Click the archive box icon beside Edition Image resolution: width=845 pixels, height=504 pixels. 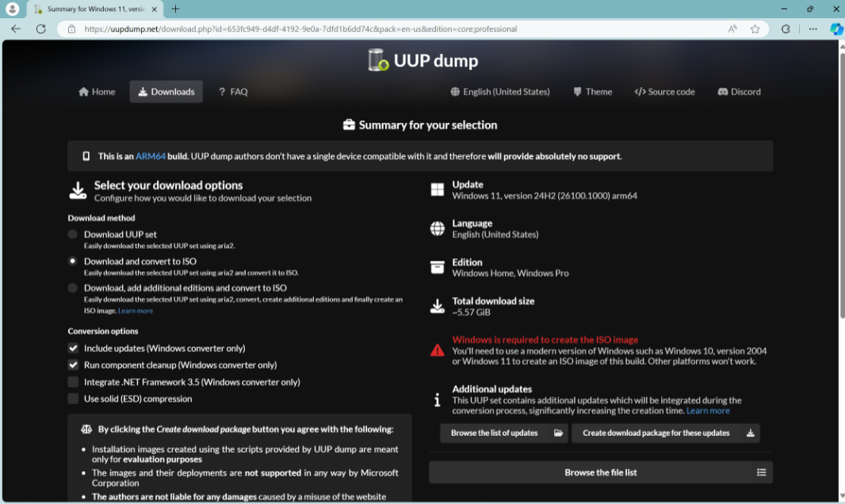tap(437, 267)
